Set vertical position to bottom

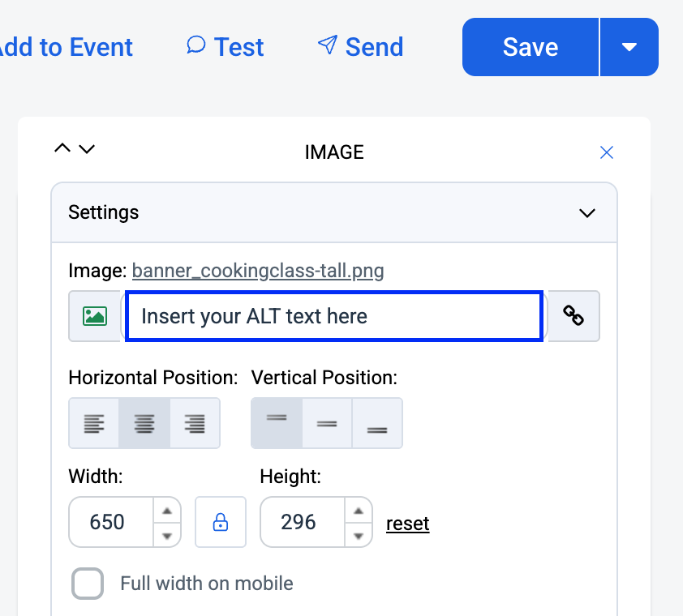click(x=377, y=423)
